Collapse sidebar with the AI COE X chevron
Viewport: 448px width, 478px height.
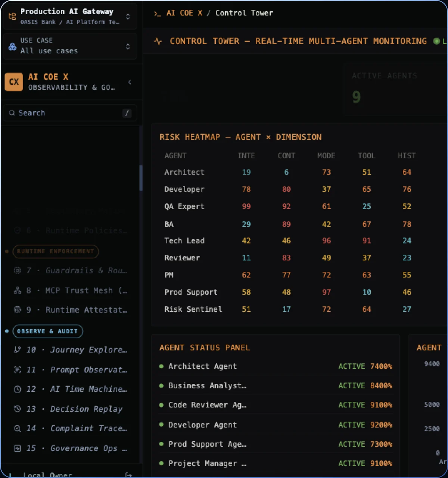click(x=130, y=82)
